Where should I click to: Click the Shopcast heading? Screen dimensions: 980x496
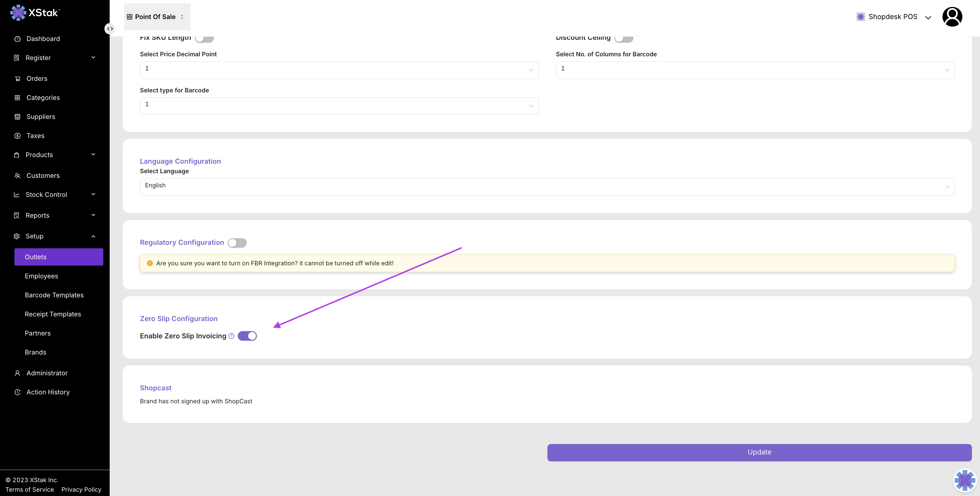tap(156, 388)
